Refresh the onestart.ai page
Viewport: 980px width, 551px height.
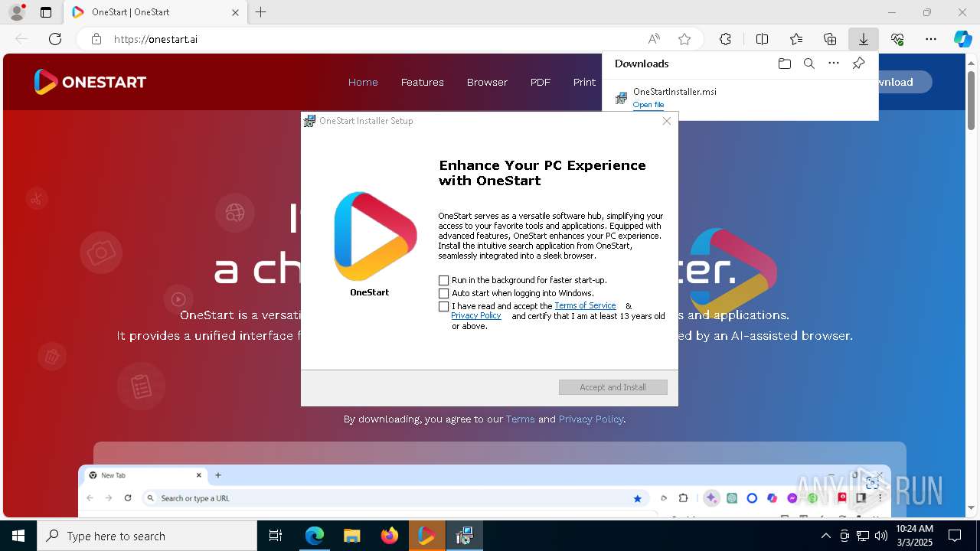point(55,39)
